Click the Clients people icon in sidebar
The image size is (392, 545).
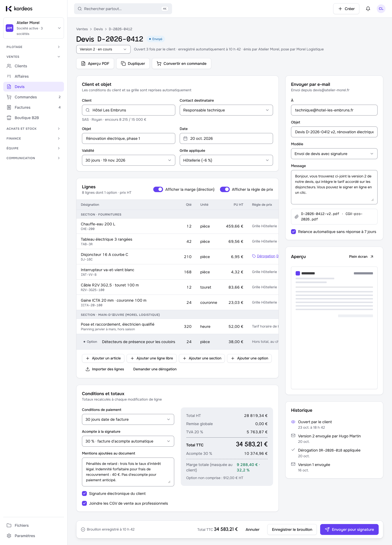[x=9, y=66]
